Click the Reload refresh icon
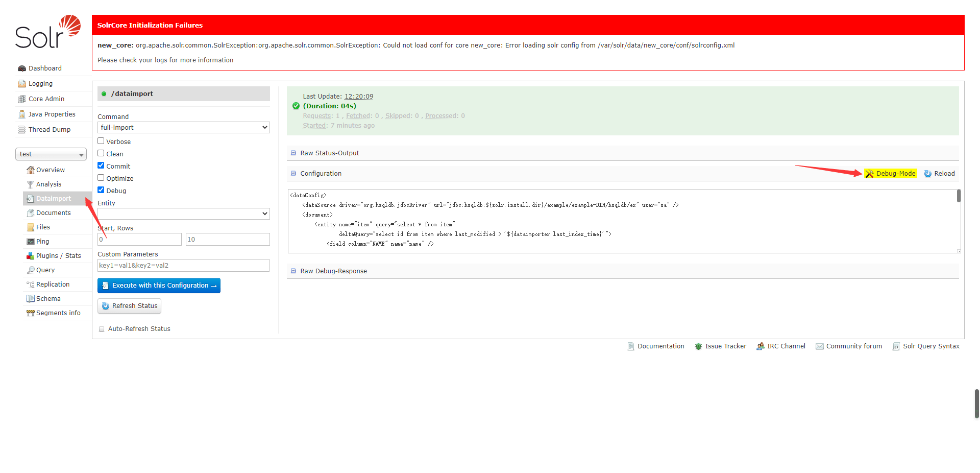Viewport: 980px width, 473px height. pyautogui.click(x=927, y=174)
